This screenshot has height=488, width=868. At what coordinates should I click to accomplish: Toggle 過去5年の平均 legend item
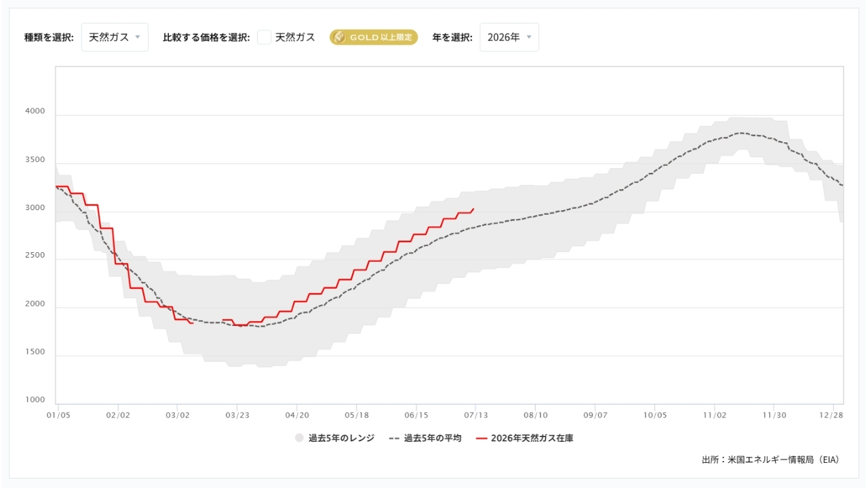click(x=425, y=439)
